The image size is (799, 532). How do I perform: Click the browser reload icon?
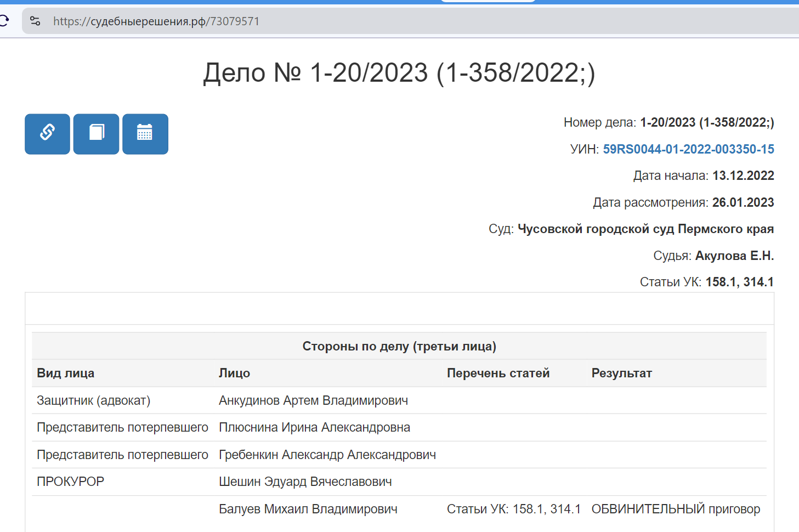4,21
